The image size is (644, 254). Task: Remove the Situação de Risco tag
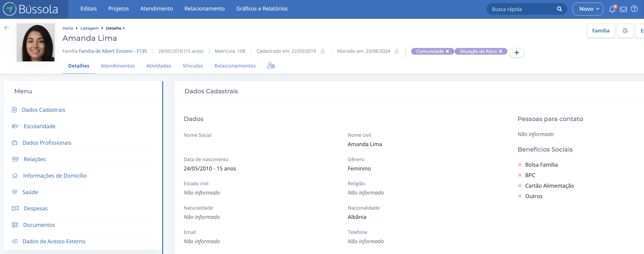point(500,51)
